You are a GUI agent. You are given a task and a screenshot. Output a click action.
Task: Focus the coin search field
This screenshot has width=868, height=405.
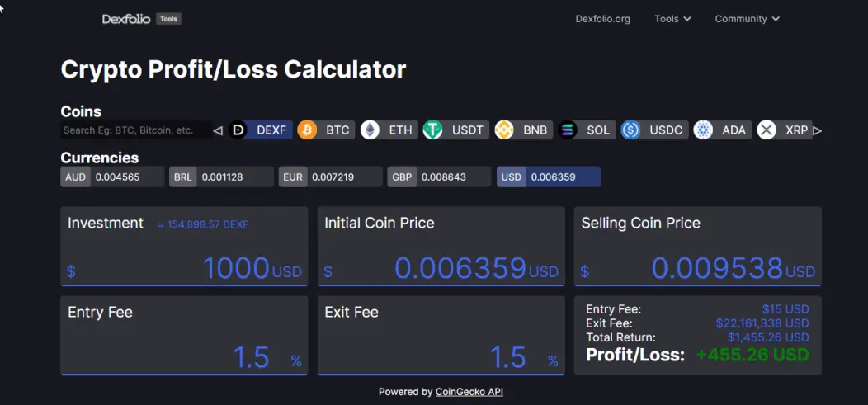tap(135, 130)
